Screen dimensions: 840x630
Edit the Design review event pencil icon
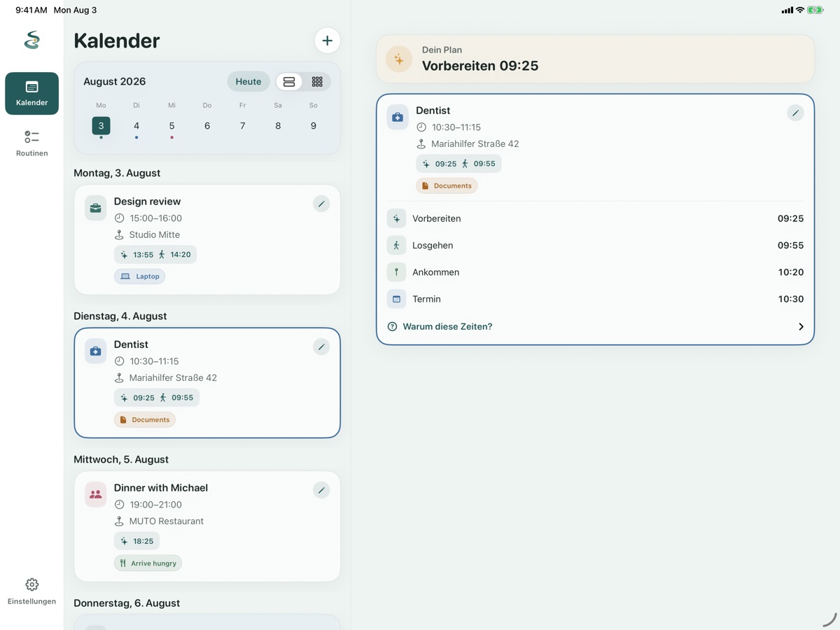coord(321,204)
